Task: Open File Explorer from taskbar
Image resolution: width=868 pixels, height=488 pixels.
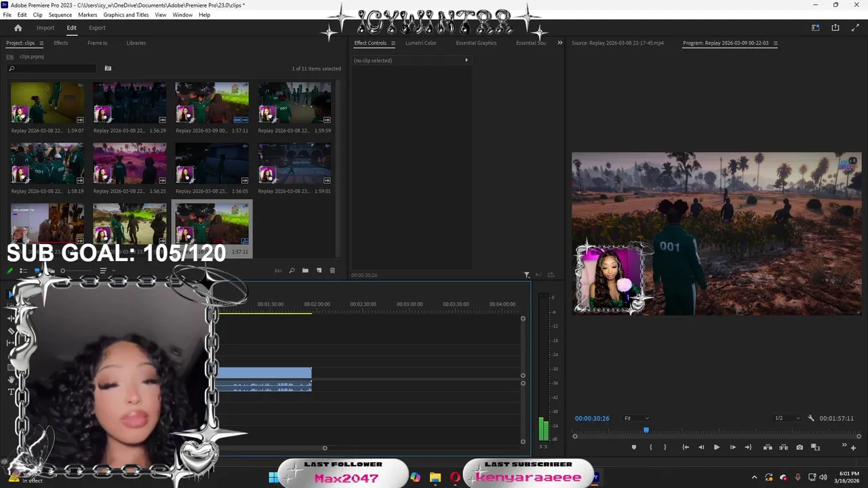Action: (x=435, y=477)
